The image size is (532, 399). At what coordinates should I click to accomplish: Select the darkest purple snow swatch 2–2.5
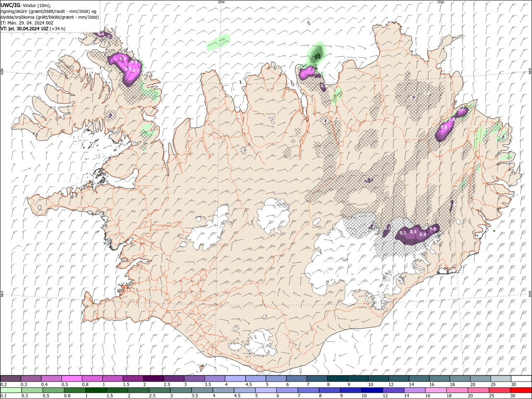(x=153, y=379)
